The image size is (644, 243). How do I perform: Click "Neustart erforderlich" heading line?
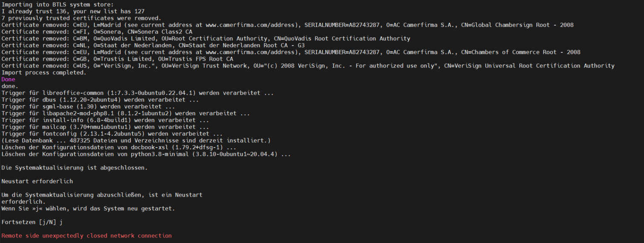tap(37, 181)
